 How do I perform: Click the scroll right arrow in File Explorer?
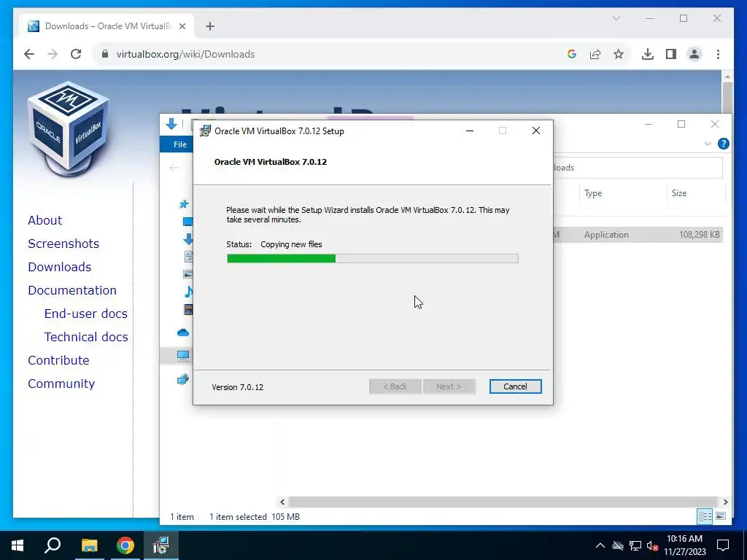725,502
